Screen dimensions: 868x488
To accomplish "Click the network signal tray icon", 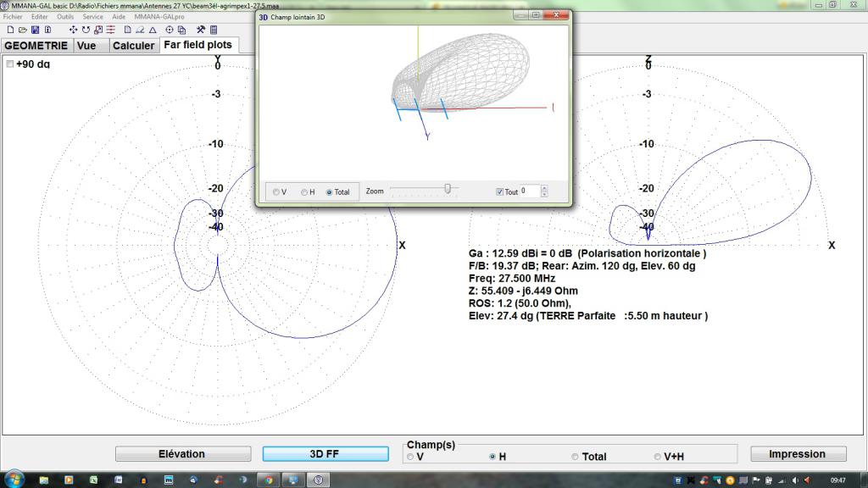I will pyautogui.click(x=782, y=480).
